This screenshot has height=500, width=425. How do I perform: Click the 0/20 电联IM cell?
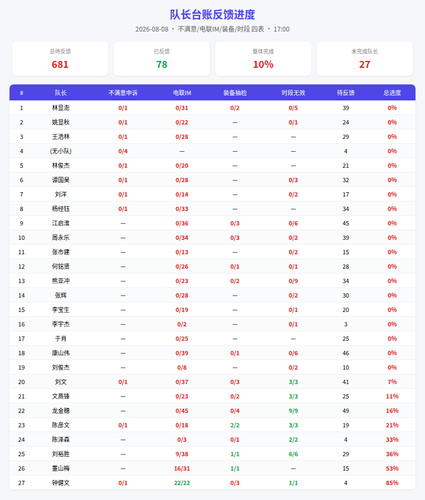pos(182,166)
